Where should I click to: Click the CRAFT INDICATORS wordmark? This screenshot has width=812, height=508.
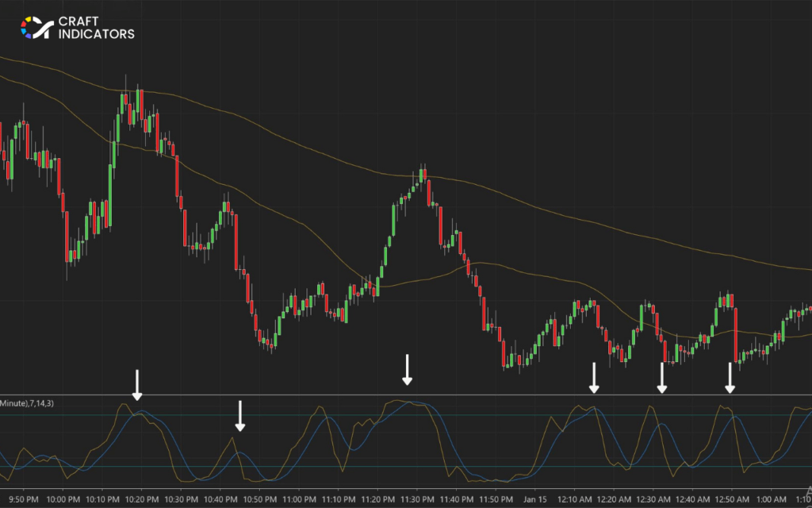coord(95,28)
